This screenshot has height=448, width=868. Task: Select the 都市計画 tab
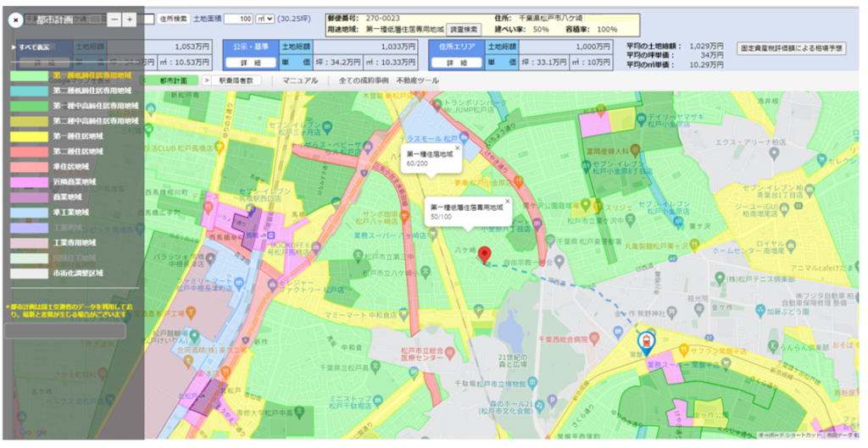[x=174, y=80]
